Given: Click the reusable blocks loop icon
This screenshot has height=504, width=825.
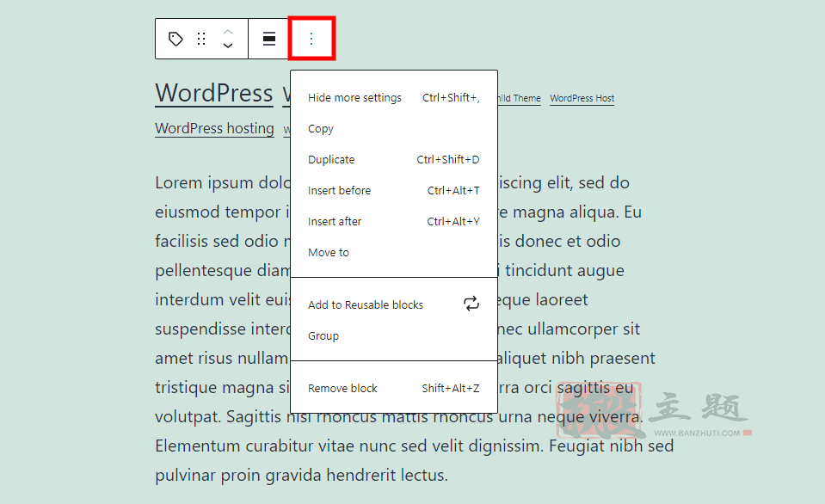Looking at the screenshot, I should click(471, 304).
